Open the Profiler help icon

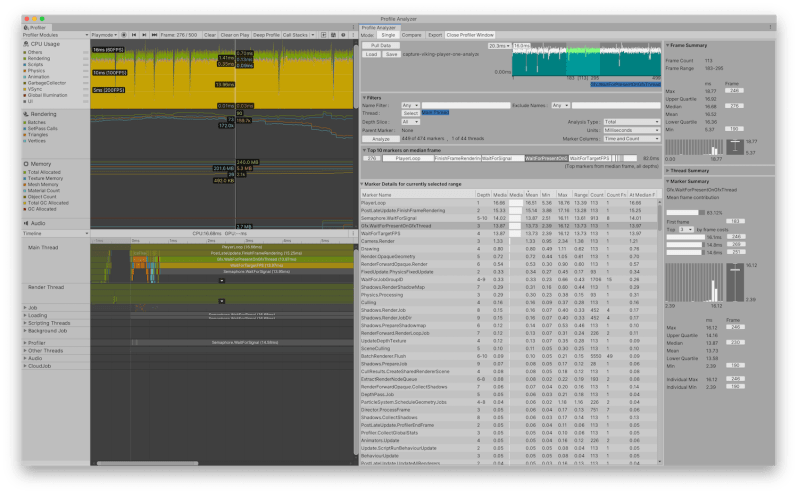[x=343, y=35]
